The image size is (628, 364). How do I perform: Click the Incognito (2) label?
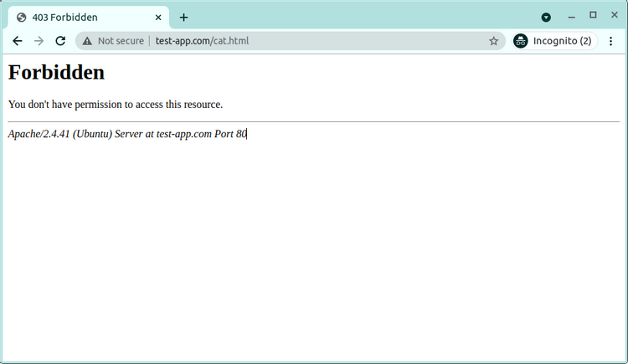pyautogui.click(x=562, y=41)
